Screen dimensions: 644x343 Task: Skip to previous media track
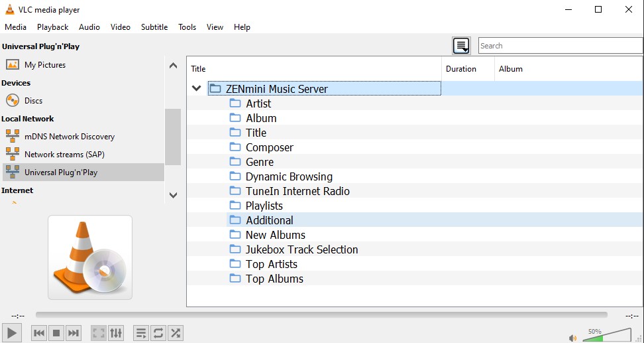[x=40, y=333]
